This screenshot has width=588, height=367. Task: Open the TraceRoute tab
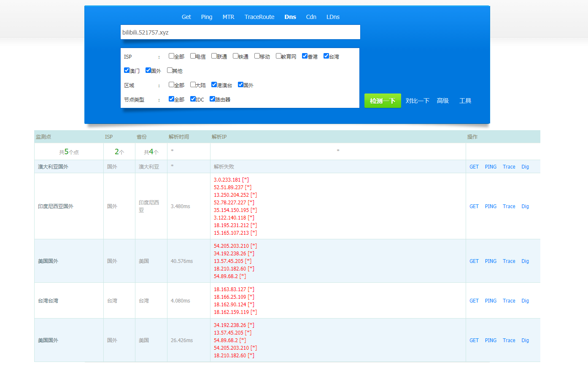click(259, 17)
